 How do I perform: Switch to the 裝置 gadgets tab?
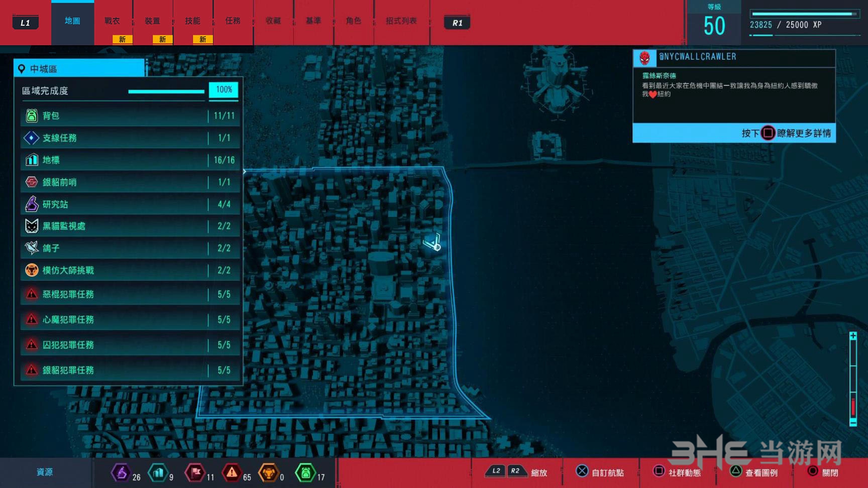153,21
